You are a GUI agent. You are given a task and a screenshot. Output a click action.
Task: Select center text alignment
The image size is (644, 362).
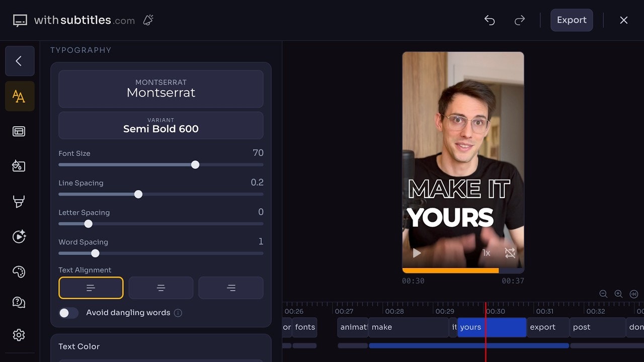pyautogui.click(x=161, y=288)
